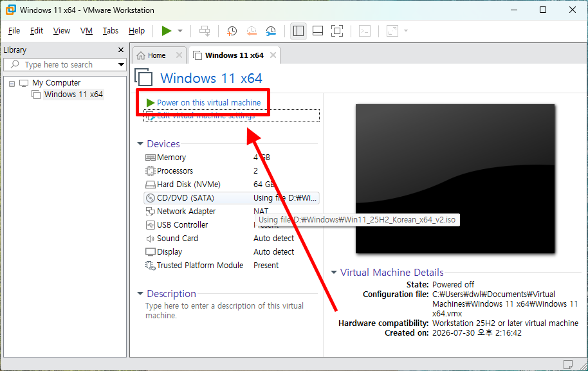Click the VMware Workstation title bar icon
The width and height of the screenshot is (588, 371).
tap(10, 10)
